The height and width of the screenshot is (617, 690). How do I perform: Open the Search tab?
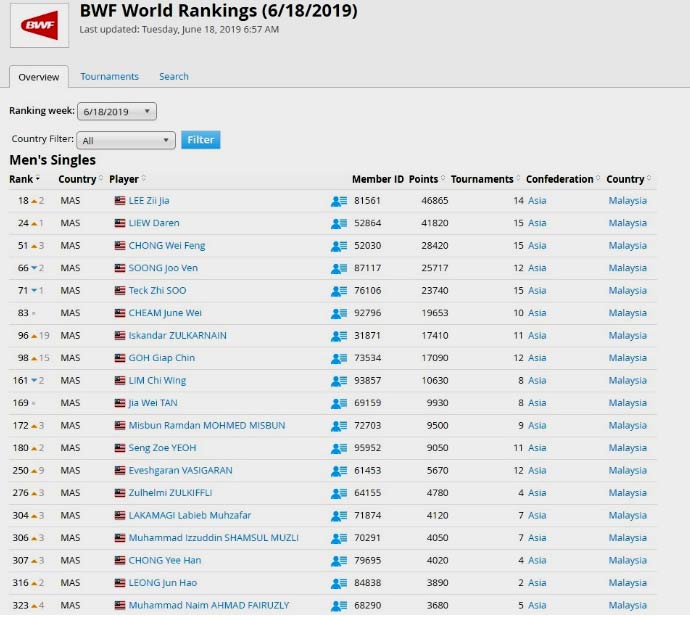pyautogui.click(x=174, y=77)
